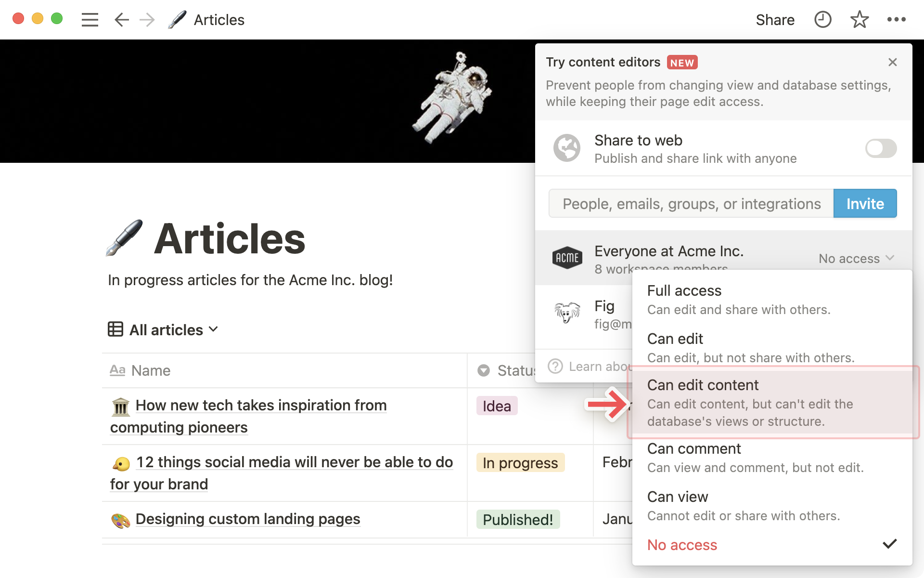The width and height of the screenshot is (924, 578).
Task: Click the history/clock icon
Action: pos(822,19)
